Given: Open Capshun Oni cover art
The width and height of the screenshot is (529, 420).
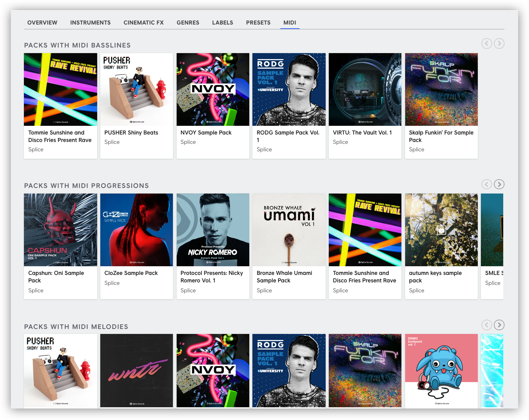Looking at the screenshot, I should click(61, 230).
